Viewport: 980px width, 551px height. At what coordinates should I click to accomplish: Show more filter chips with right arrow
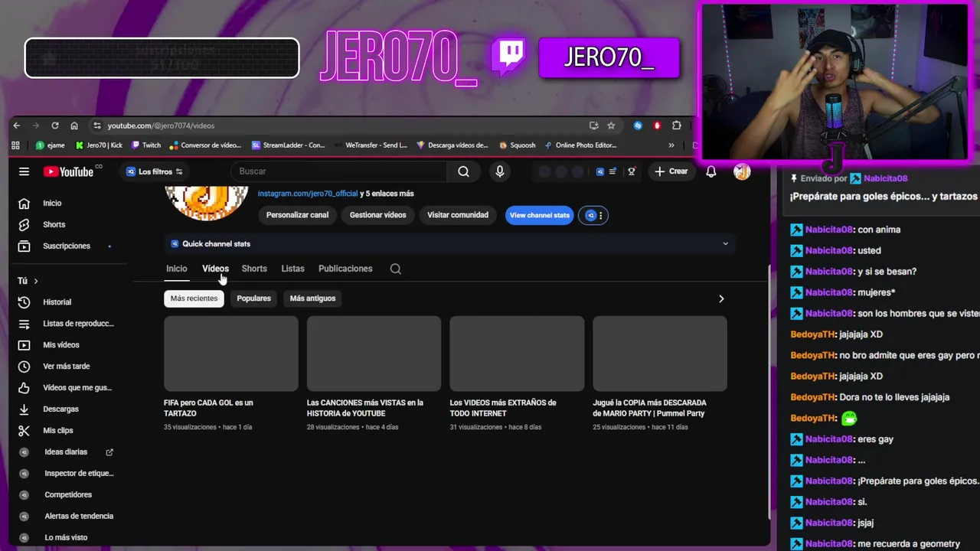(721, 299)
